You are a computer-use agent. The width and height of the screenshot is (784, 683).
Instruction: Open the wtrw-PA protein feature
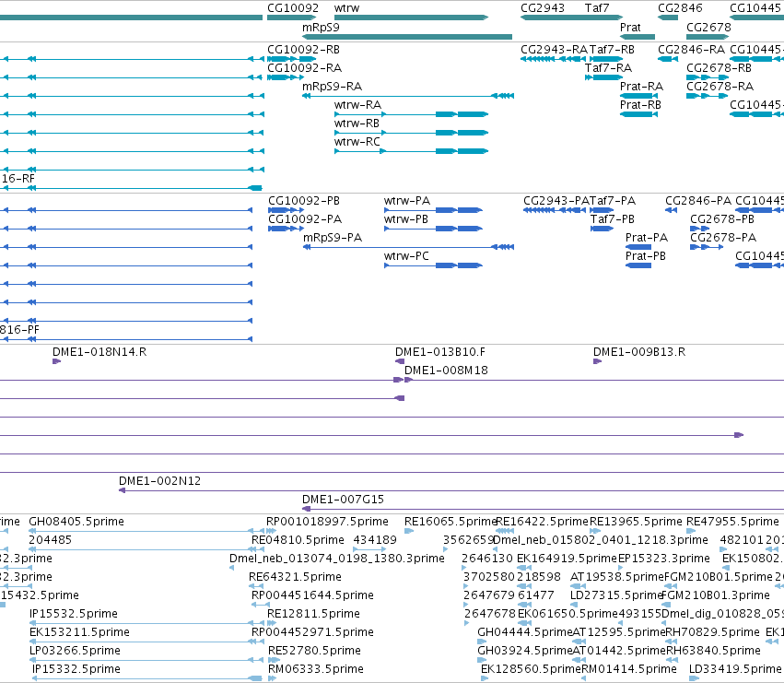tap(433, 210)
